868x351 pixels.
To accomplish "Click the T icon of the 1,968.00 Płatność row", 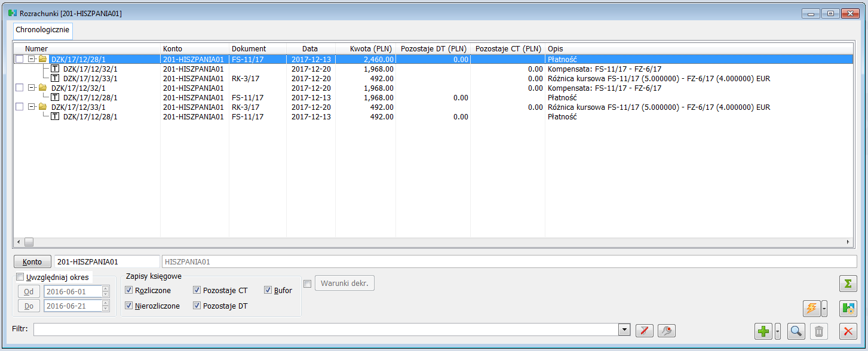I will click(x=55, y=97).
